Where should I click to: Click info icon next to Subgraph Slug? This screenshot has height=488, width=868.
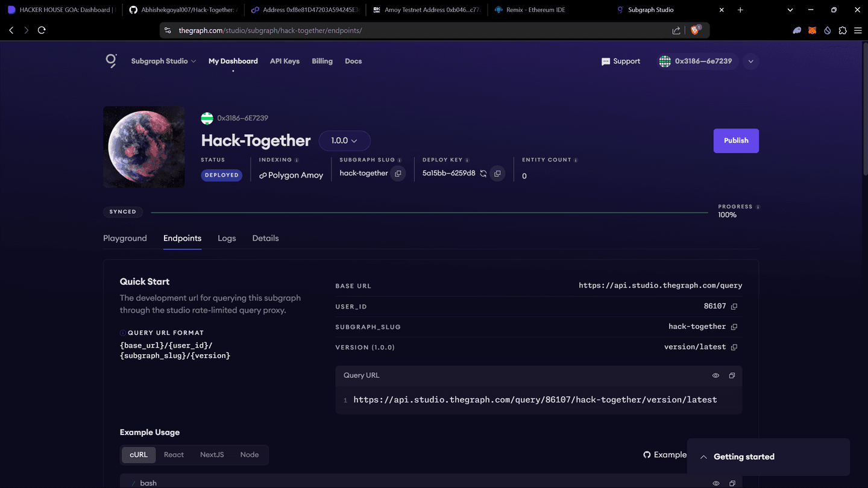click(x=400, y=160)
